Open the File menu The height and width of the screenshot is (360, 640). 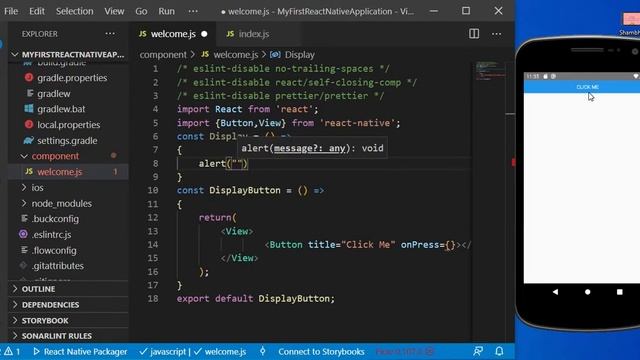click(x=11, y=11)
